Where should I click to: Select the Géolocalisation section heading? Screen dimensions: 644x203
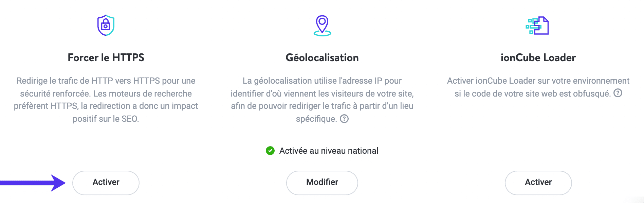[x=322, y=57]
